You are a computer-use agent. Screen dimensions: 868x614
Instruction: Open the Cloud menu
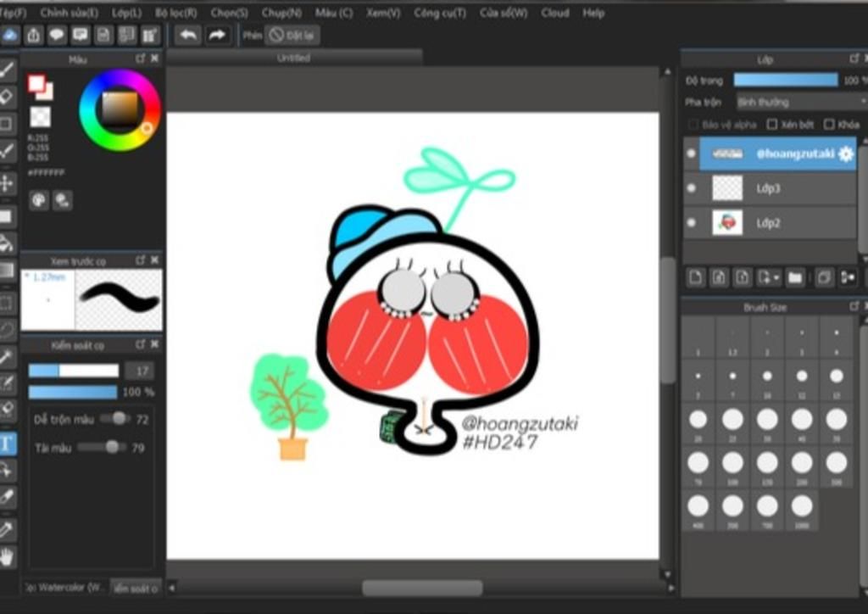click(x=554, y=12)
